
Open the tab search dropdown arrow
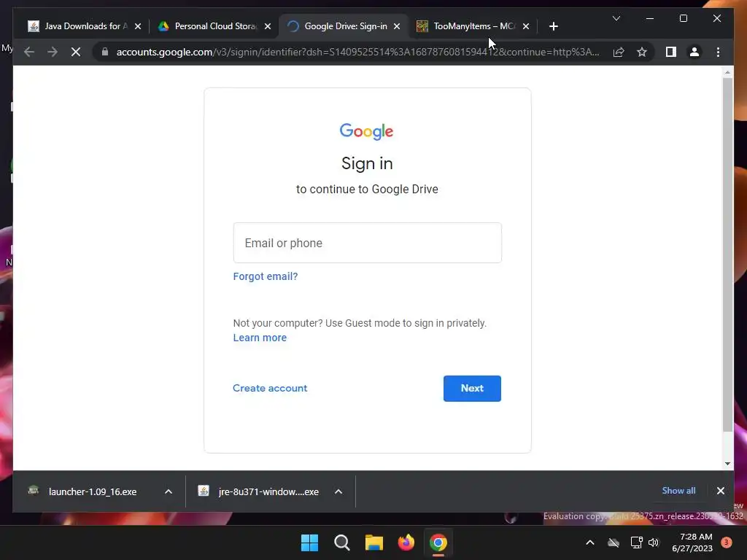click(x=616, y=18)
